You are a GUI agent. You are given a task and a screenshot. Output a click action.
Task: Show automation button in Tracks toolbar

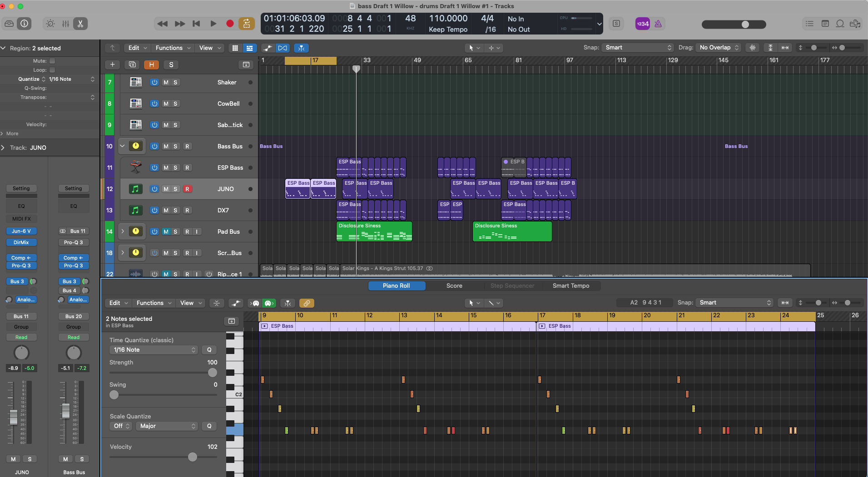[x=268, y=48]
